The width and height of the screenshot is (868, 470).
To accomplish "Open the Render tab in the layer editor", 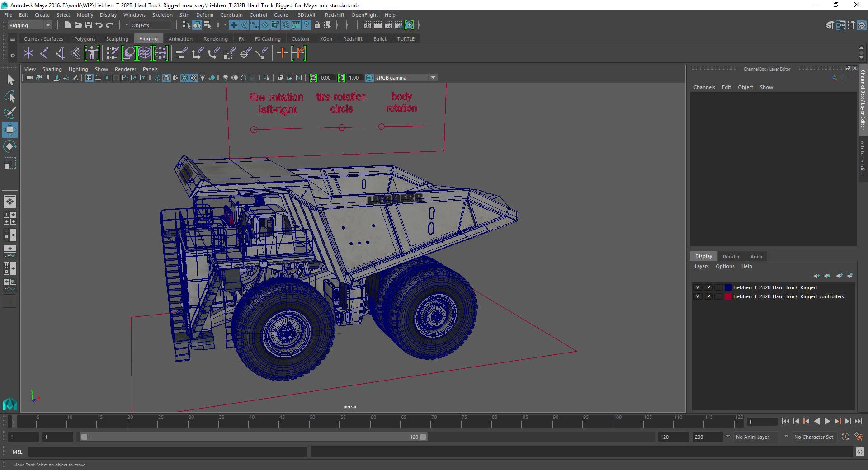I will click(731, 256).
